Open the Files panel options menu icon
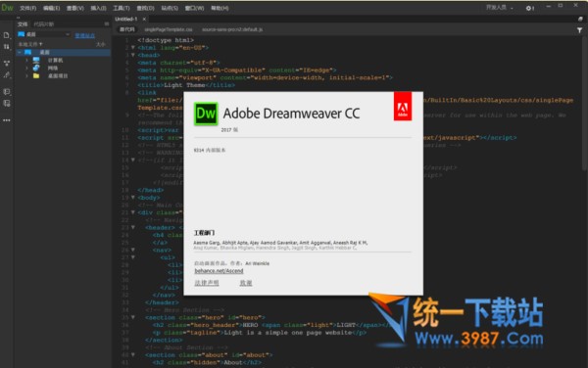The image size is (588, 368). coord(107,23)
